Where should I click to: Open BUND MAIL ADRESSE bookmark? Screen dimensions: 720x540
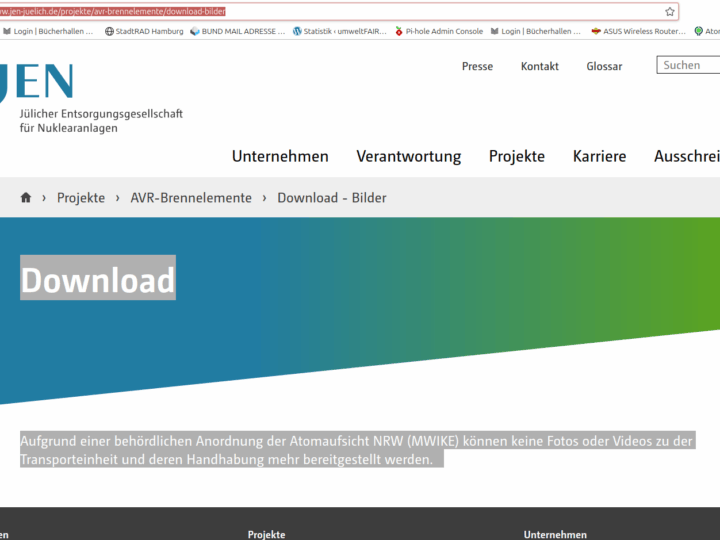point(238,31)
